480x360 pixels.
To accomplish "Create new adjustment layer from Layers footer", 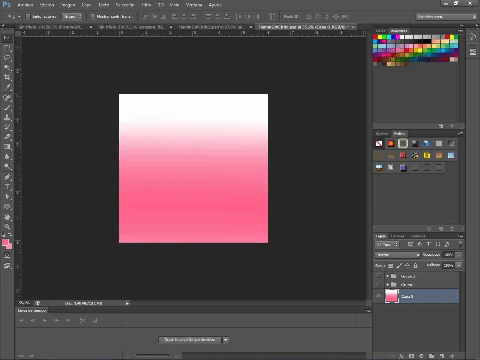I will [421, 356].
